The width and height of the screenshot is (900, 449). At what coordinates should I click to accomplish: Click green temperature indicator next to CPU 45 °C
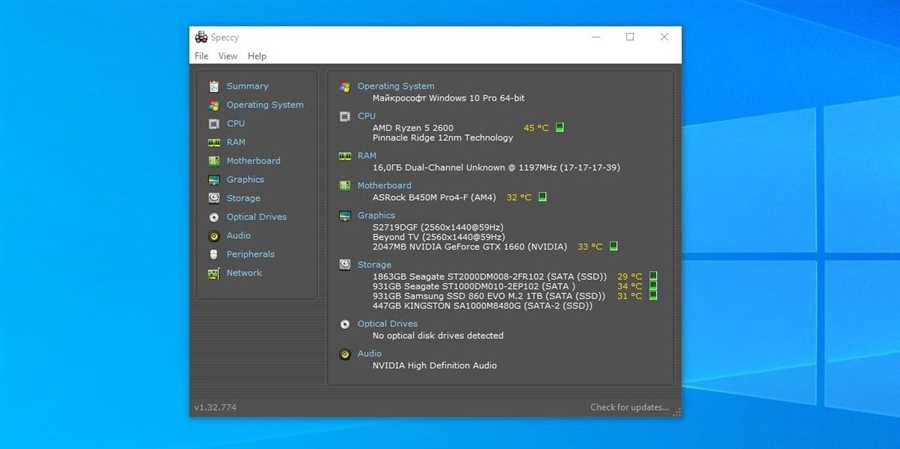pyautogui.click(x=560, y=127)
